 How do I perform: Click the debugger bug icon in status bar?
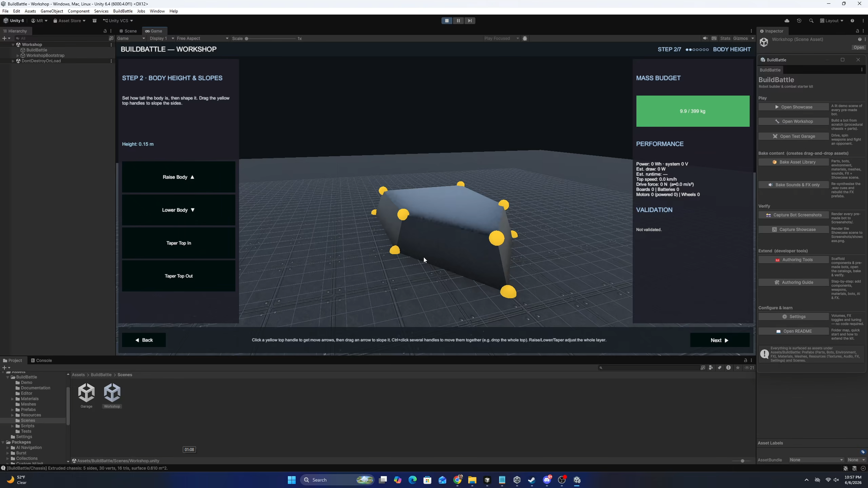846,468
